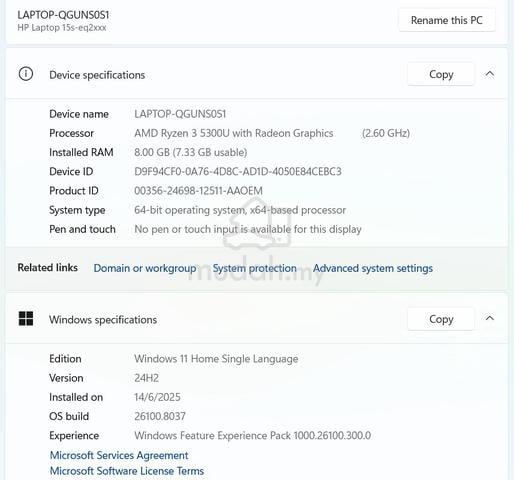The height and width of the screenshot is (480, 514).
Task: Click the Windows 11 Home Single Language value
Action: tap(216, 359)
